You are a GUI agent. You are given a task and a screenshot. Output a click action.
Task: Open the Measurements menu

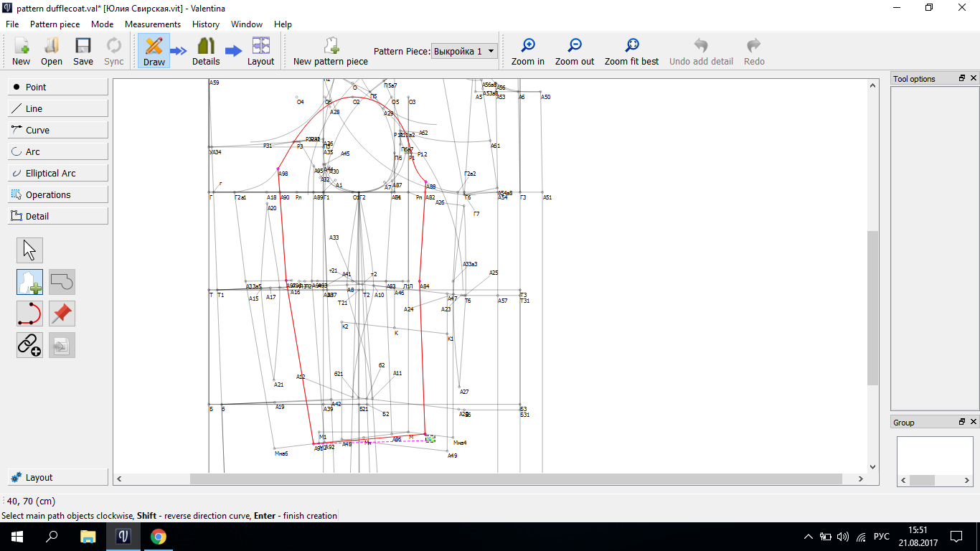click(153, 24)
